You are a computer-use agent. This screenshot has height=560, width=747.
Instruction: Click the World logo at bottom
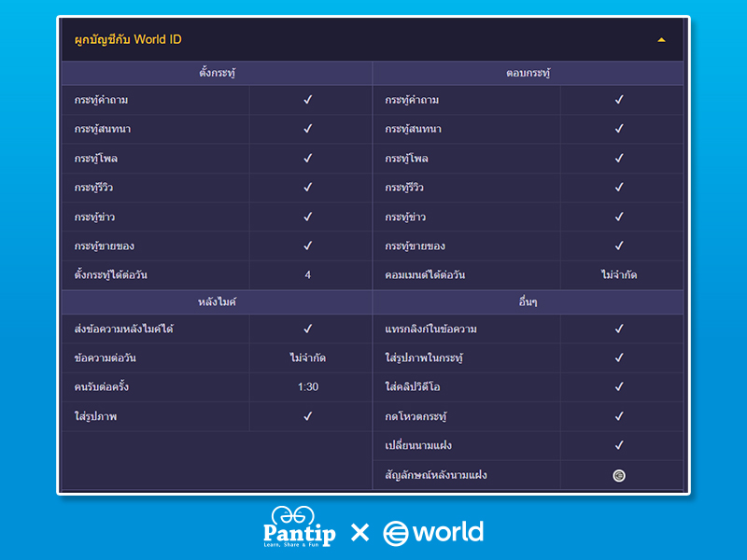pyautogui.click(x=433, y=533)
